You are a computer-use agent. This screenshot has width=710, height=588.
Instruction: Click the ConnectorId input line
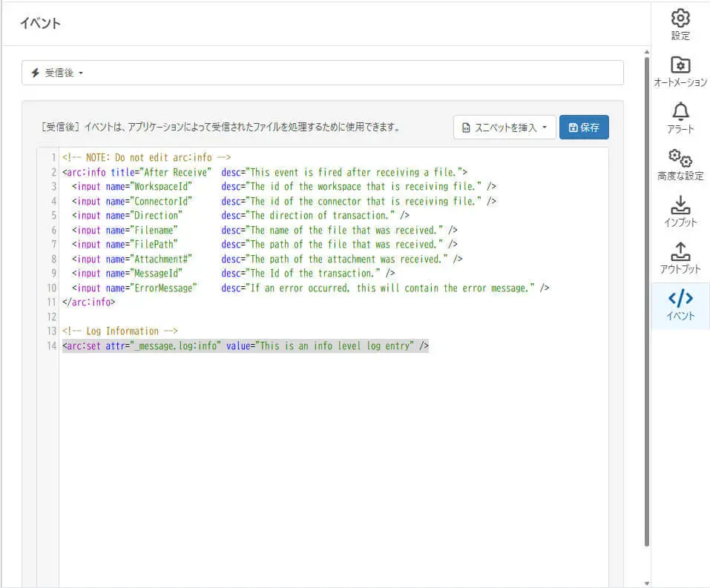(284, 201)
